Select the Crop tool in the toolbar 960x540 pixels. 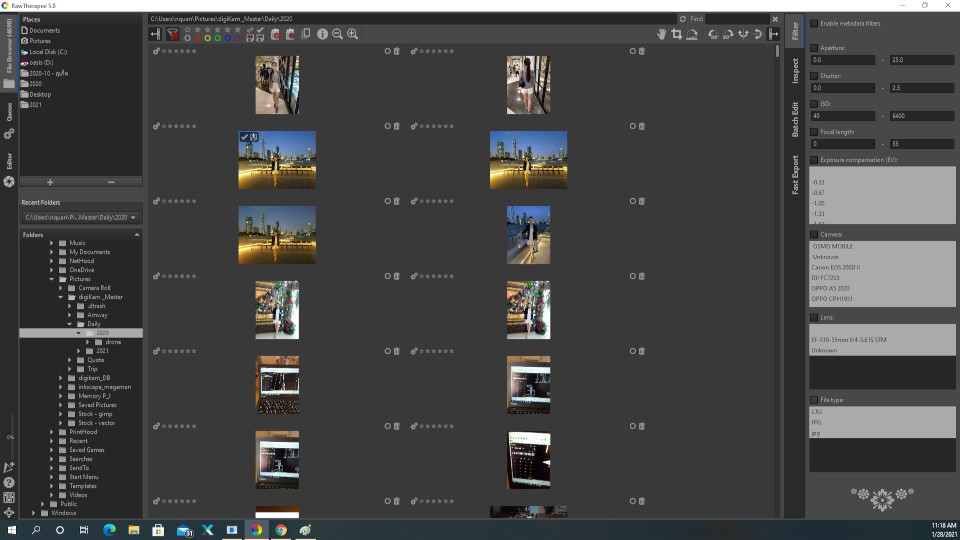click(x=677, y=34)
